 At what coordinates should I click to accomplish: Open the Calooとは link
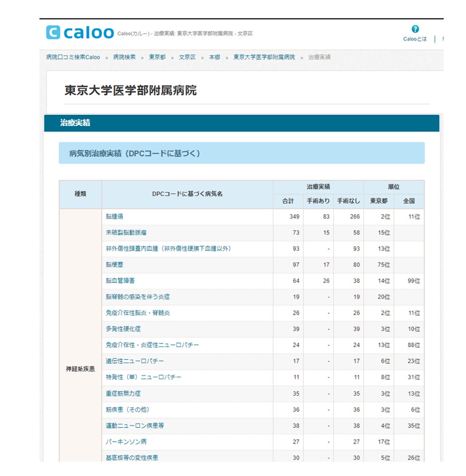415,39
